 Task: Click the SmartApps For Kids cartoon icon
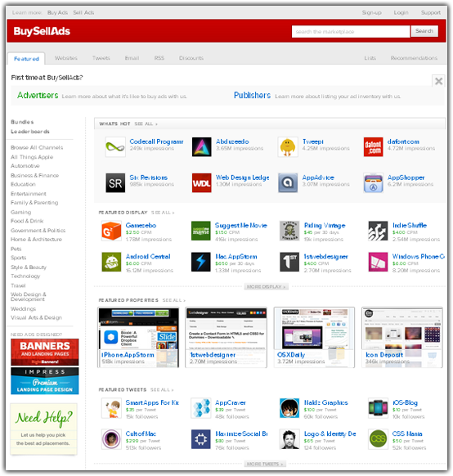coord(111,408)
